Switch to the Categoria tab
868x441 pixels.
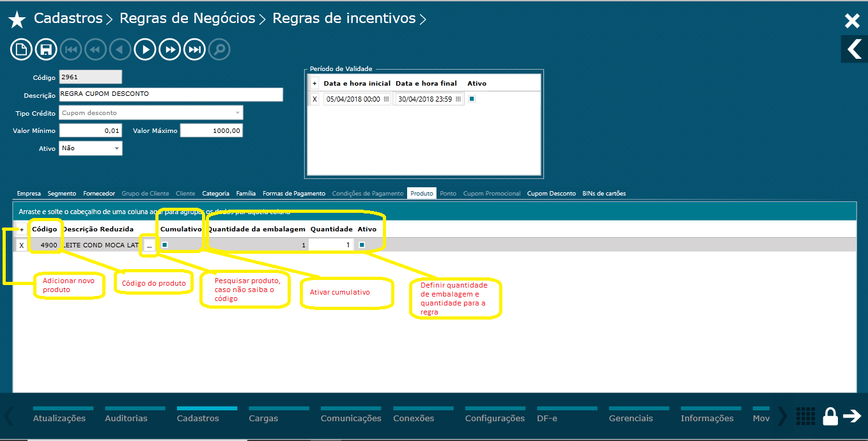tap(216, 193)
